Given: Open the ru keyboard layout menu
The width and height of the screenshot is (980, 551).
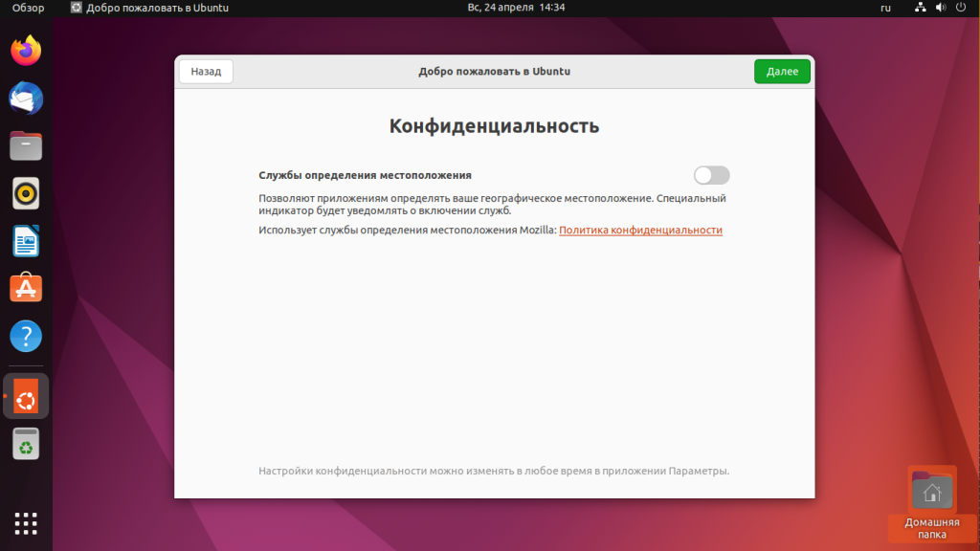Looking at the screenshot, I should (885, 8).
